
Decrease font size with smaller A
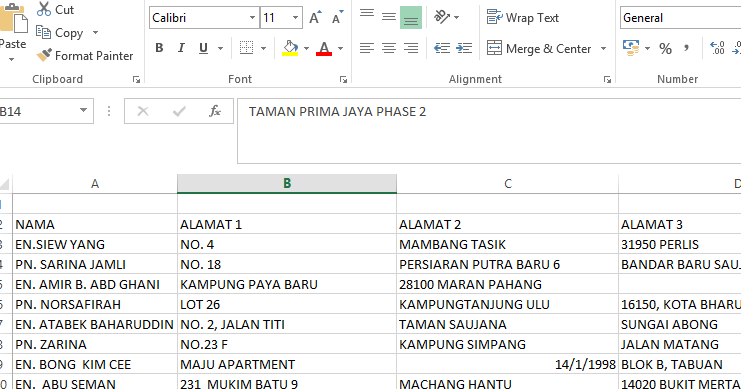[337, 18]
